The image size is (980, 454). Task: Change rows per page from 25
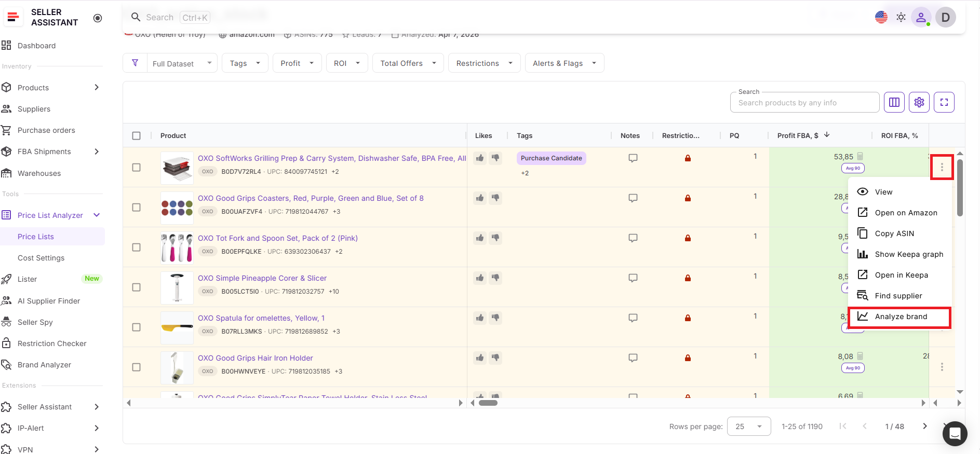(749, 427)
